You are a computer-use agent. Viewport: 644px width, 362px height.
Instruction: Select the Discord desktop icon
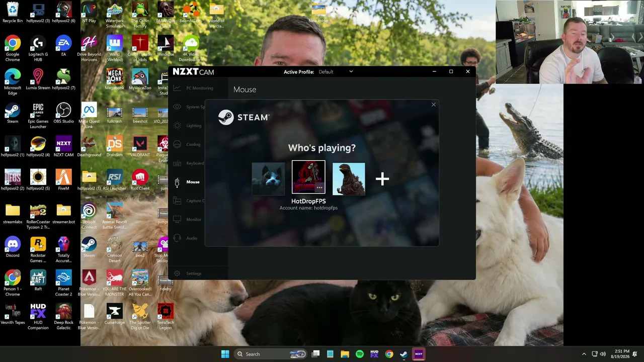[x=13, y=247]
